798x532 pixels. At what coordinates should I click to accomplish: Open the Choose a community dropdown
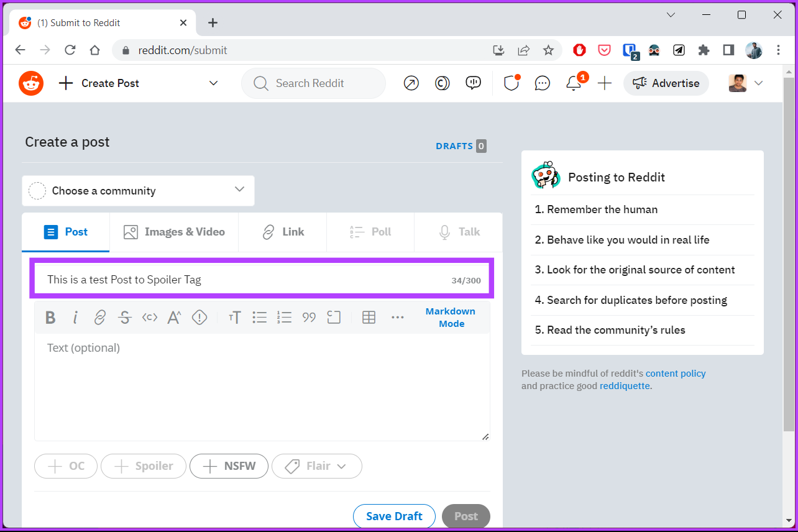coord(138,190)
